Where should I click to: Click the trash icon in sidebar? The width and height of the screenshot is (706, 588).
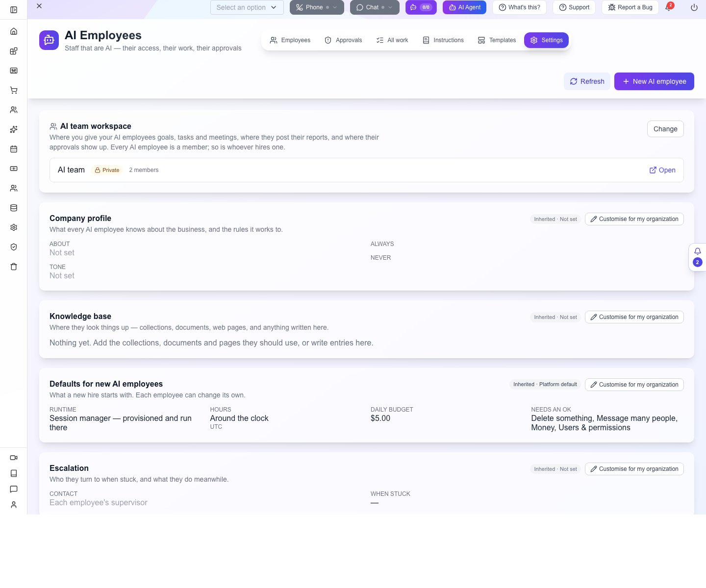tap(14, 267)
